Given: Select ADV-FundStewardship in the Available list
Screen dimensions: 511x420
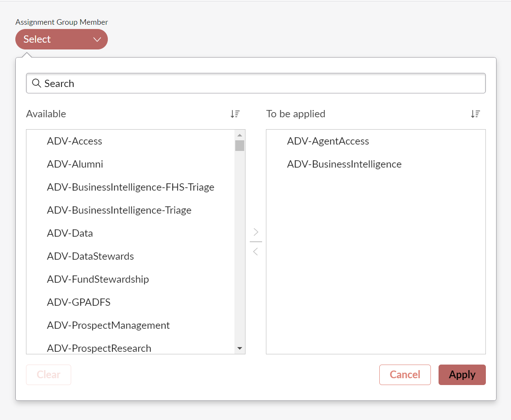Looking at the screenshot, I should (98, 279).
